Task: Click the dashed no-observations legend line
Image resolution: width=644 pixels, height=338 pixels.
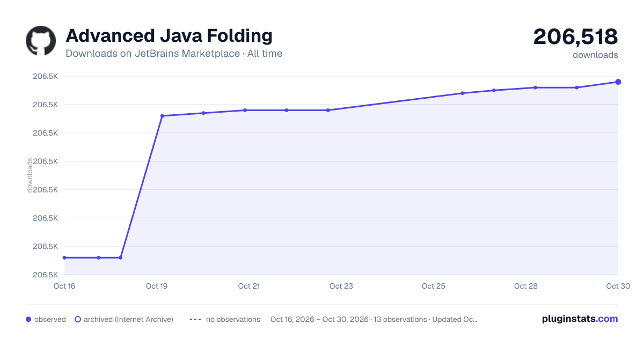Action: (195, 319)
